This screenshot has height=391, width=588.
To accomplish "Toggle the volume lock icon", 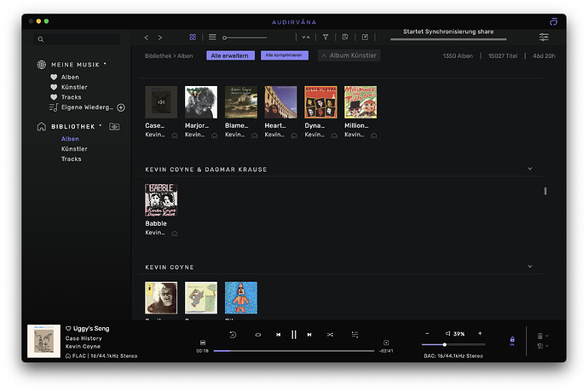I will (x=512, y=341).
